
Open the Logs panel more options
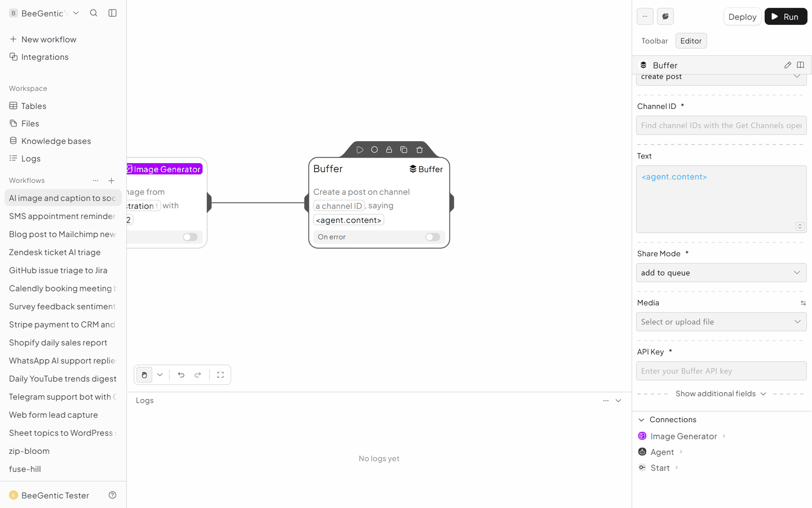click(606, 401)
